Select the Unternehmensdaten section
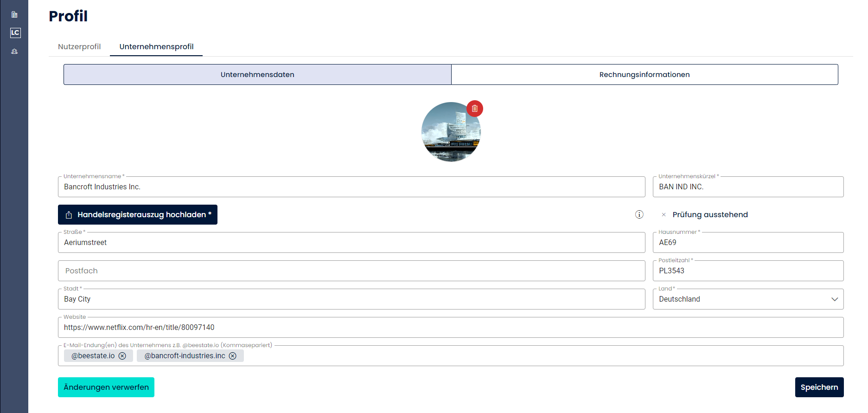The height and width of the screenshot is (413, 868). pos(257,75)
